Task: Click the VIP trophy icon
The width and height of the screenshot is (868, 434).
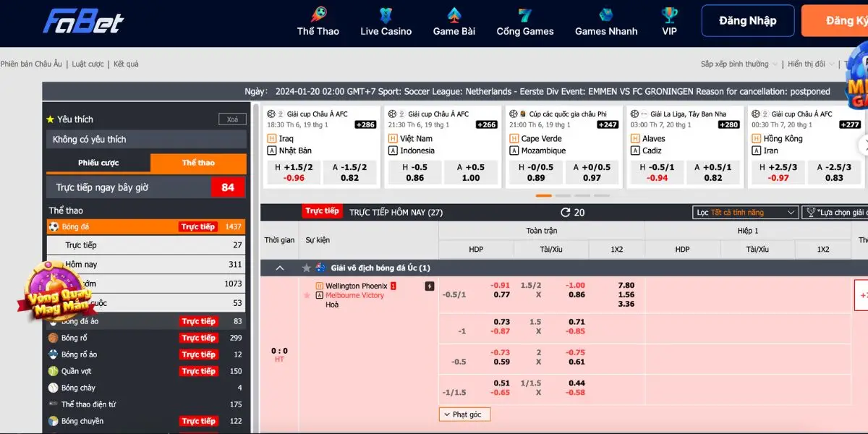Action: 670,14
